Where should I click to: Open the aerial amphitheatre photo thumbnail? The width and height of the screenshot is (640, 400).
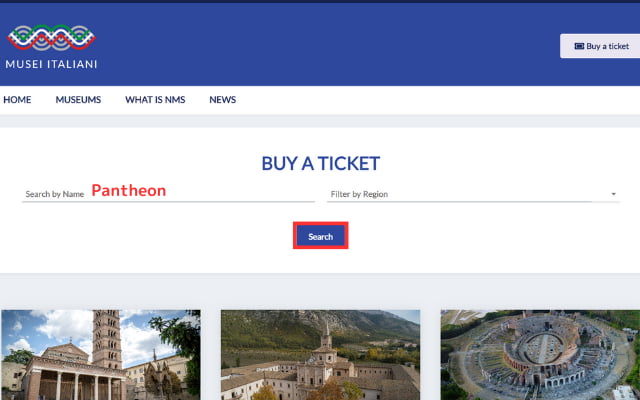(540, 355)
